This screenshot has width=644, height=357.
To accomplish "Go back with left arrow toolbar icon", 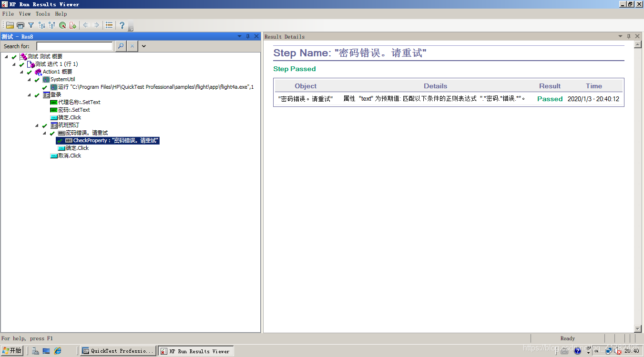I will pos(86,25).
